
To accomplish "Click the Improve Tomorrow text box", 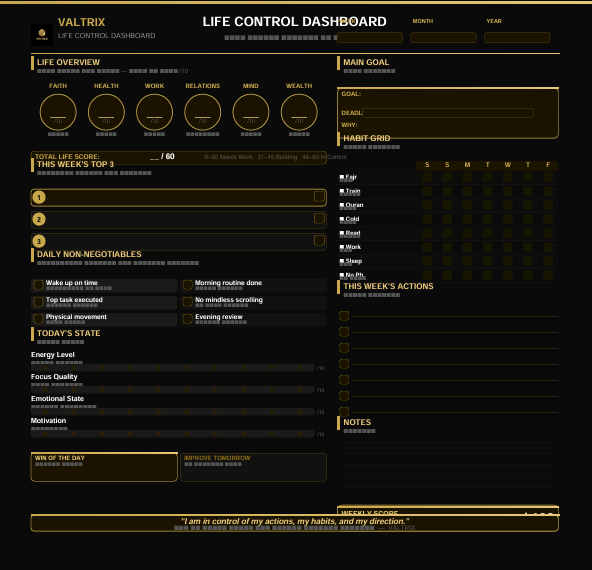I will (x=253, y=467).
